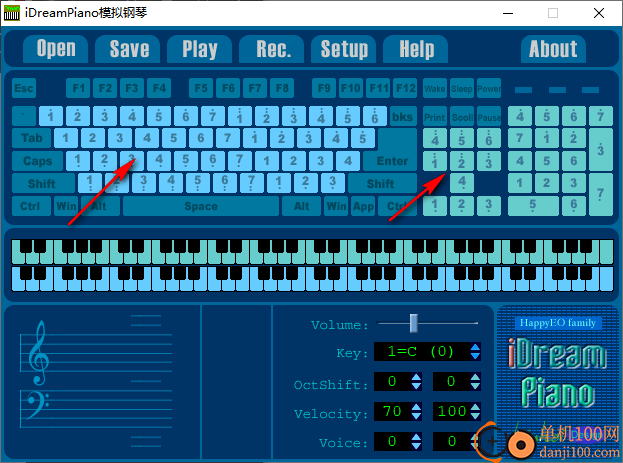This screenshot has width=623, height=463.
Task: Open a file with the Open button
Action: pyautogui.click(x=56, y=49)
